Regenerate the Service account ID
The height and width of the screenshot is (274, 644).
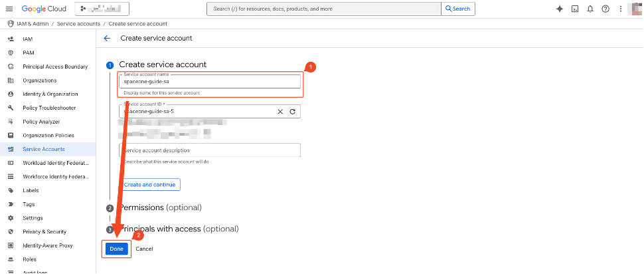[x=292, y=112]
